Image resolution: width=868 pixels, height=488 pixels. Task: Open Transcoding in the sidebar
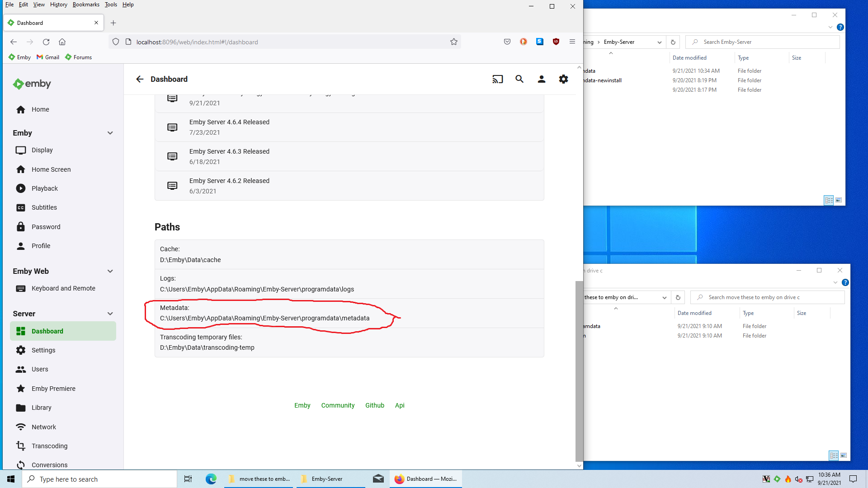click(x=49, y=446)
